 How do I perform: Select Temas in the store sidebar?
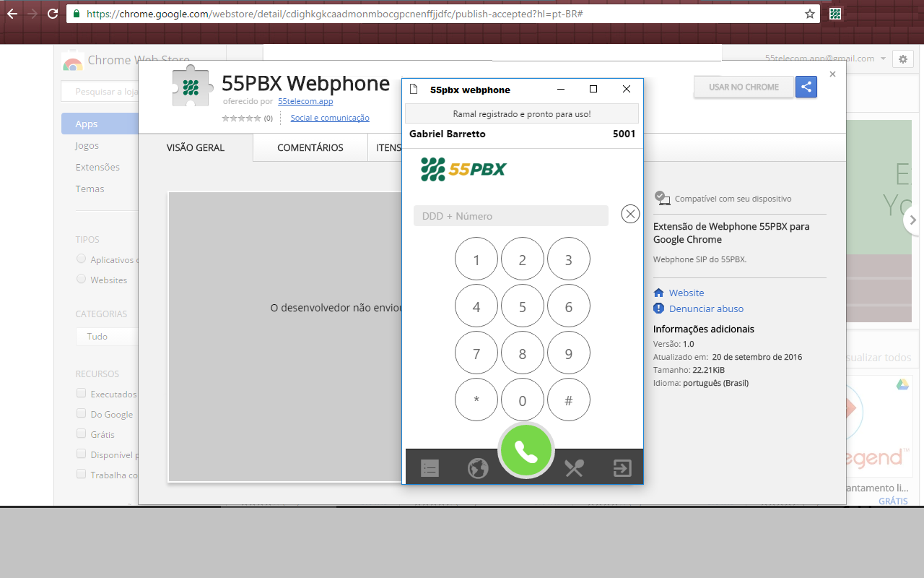click(90, 189)
